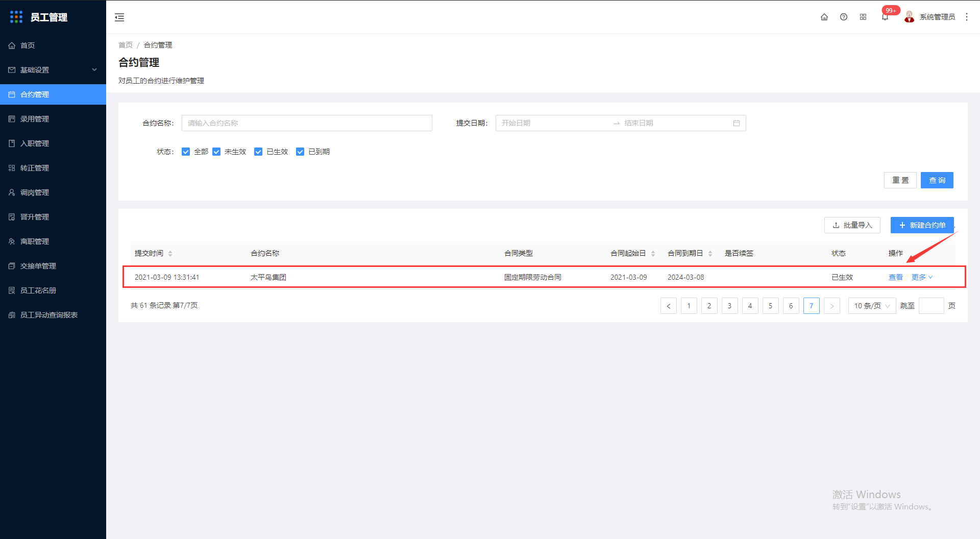Click the home icon in top bar

click(824, 17)
